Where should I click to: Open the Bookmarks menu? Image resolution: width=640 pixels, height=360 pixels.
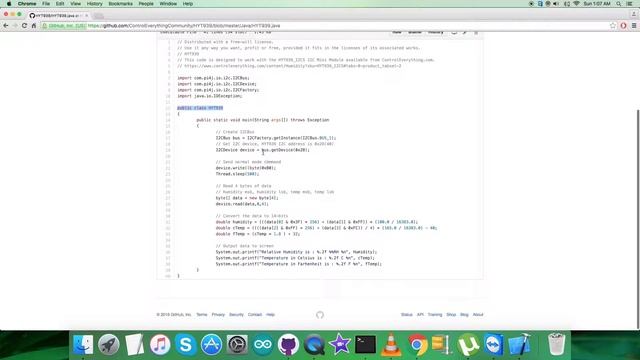click(x=120, y=4)
